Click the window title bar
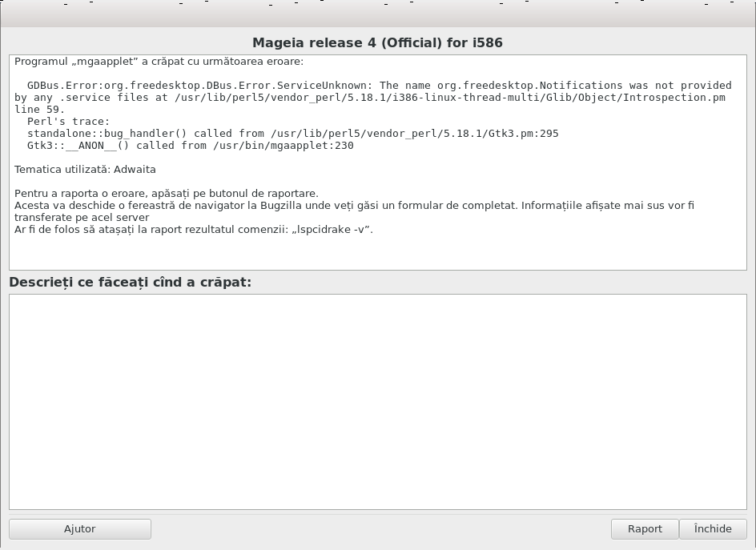The image size is (756, 550). pos(378,15)
